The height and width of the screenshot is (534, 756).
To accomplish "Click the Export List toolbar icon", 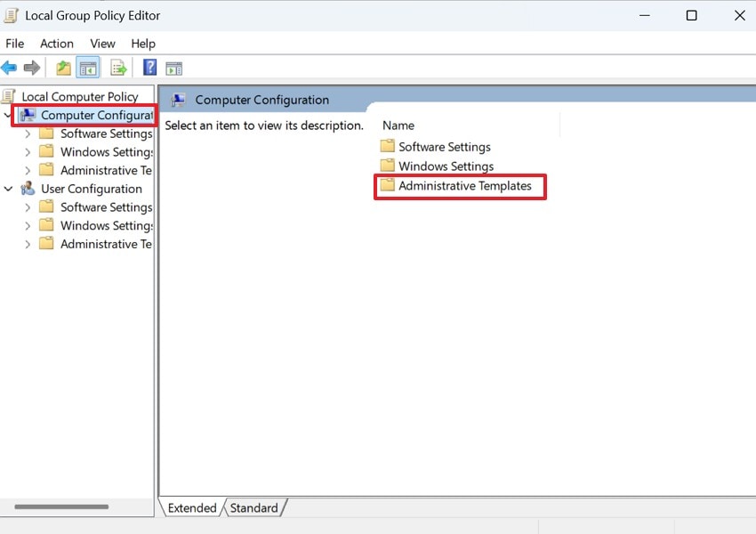I will click(118, 68).
